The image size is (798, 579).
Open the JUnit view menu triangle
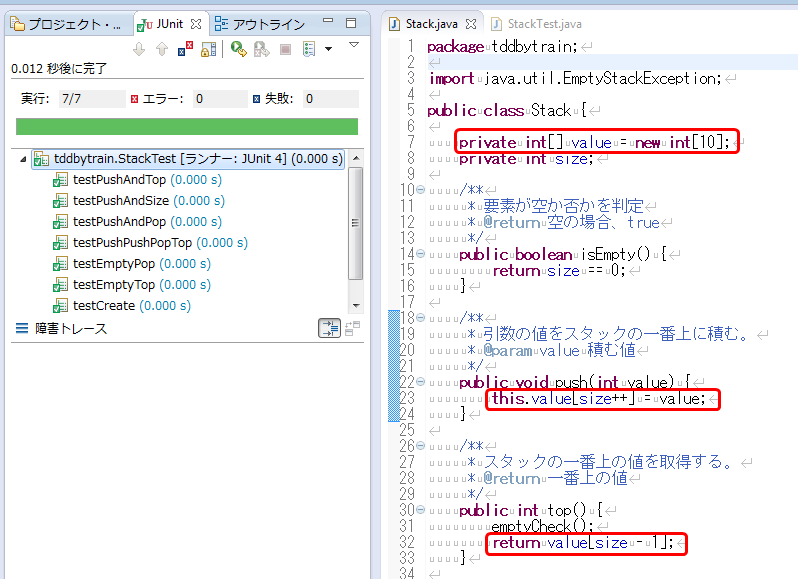click(x=354, y=45)
